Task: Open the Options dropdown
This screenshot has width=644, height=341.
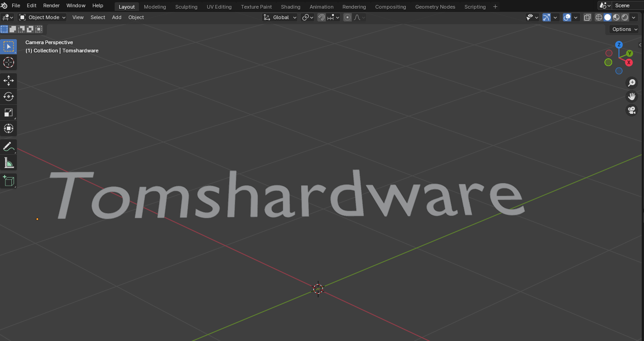Action: point(625,29)
